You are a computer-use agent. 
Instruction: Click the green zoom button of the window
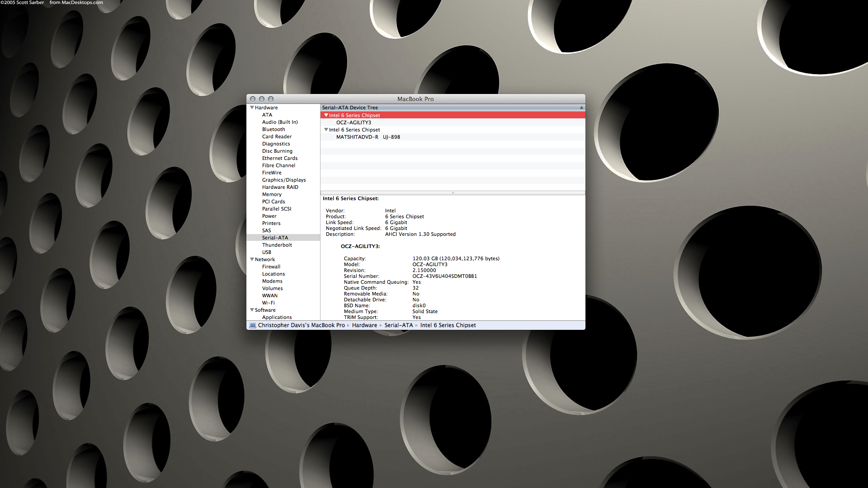point(271,99)
